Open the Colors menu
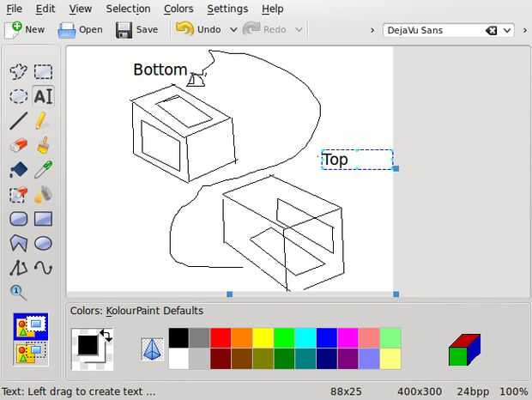Screen dimensions: 532x400 pos(178,9)
